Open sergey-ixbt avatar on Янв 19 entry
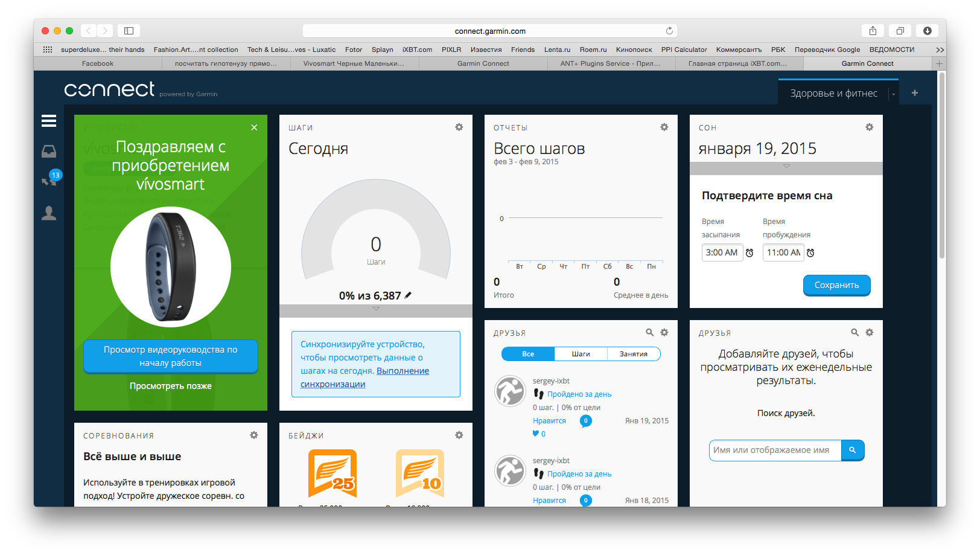 pyautogui.click(x=510, y=391)
